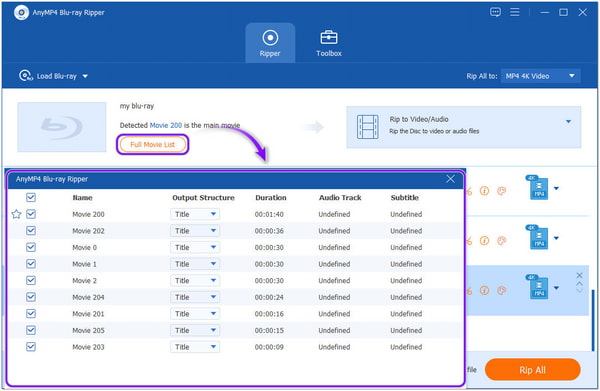Open Output Structure dropdown for Movie 203

pos(195,347)
